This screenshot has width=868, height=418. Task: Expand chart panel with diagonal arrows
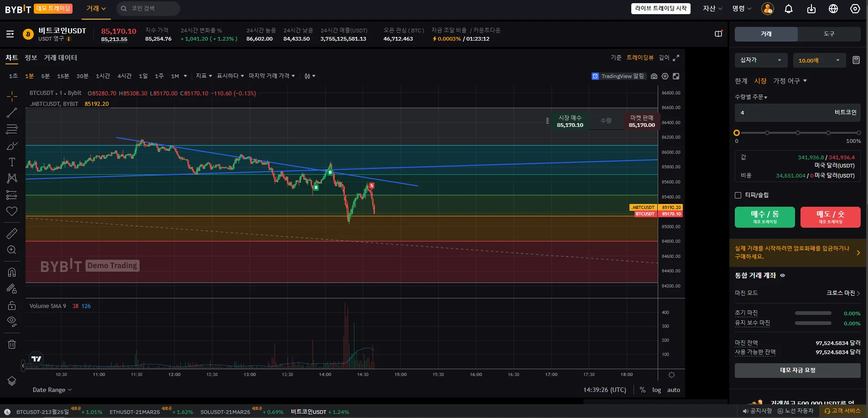[x=676, y=57]
